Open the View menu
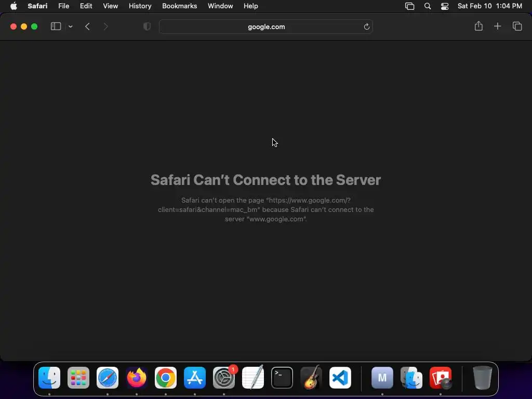This screenshot has width=532, height=399. [x=111, y=6]
